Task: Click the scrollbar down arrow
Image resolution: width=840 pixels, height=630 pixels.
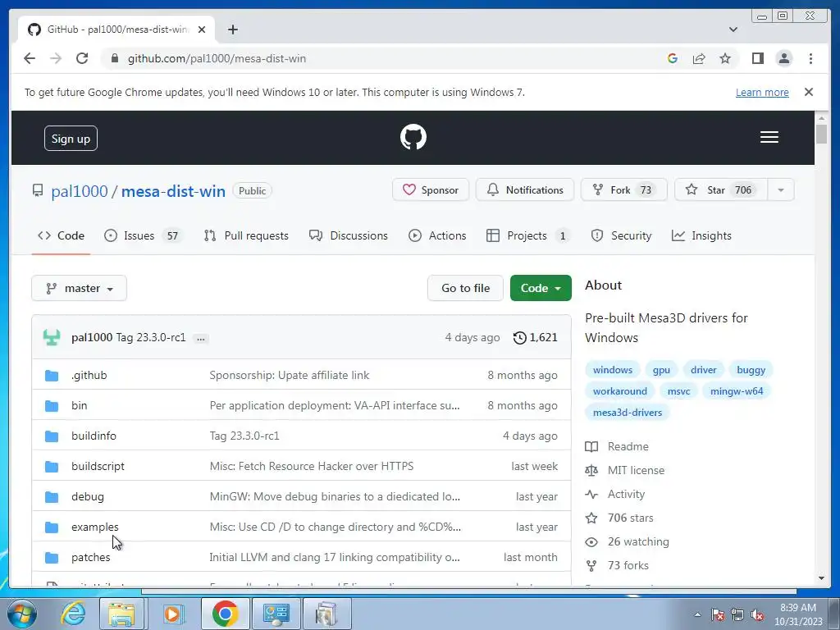Action: tap(822, 578)
